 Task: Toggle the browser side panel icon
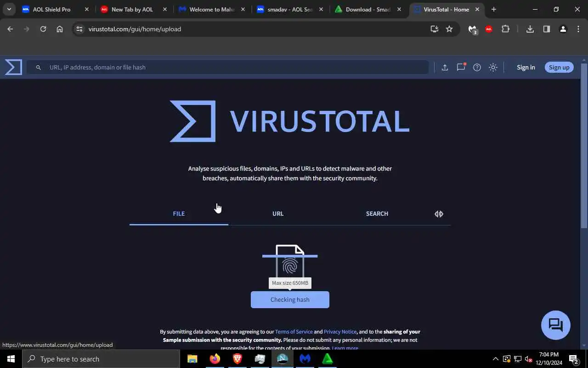tap(547, 29)
